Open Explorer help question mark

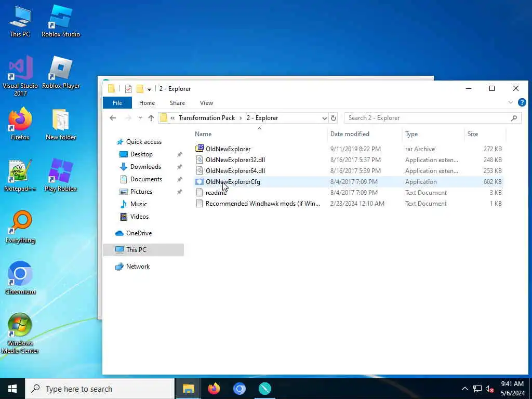tap(522, 102)
